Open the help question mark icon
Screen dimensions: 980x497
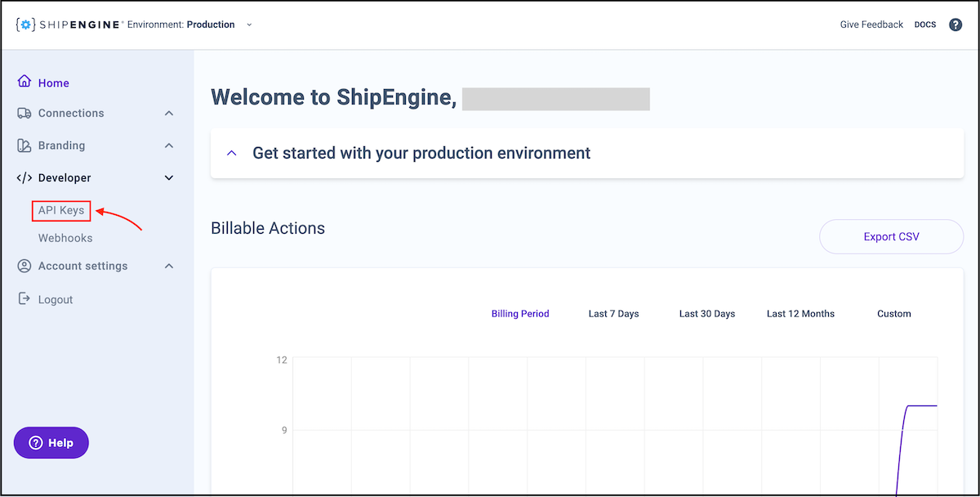tap(955, 25)
